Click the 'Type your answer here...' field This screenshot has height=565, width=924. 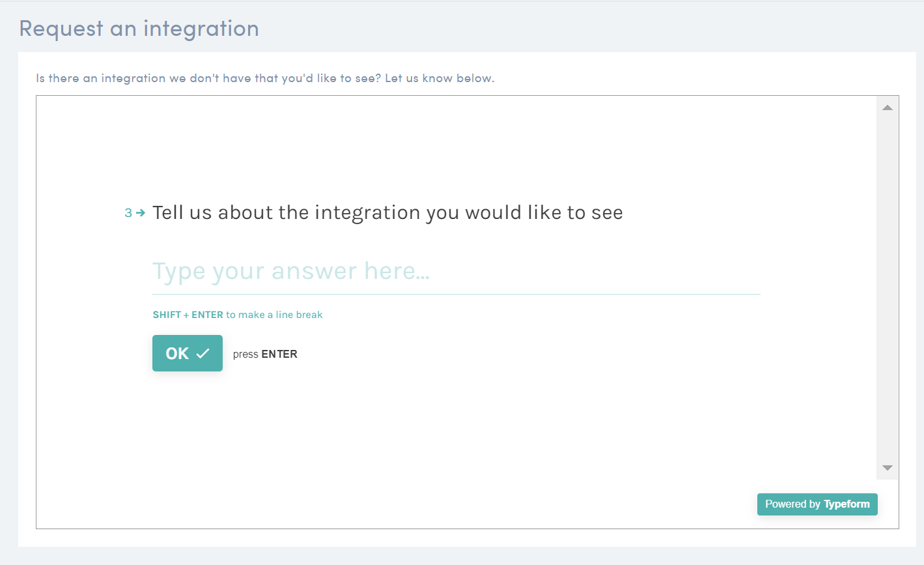[456, 271]
